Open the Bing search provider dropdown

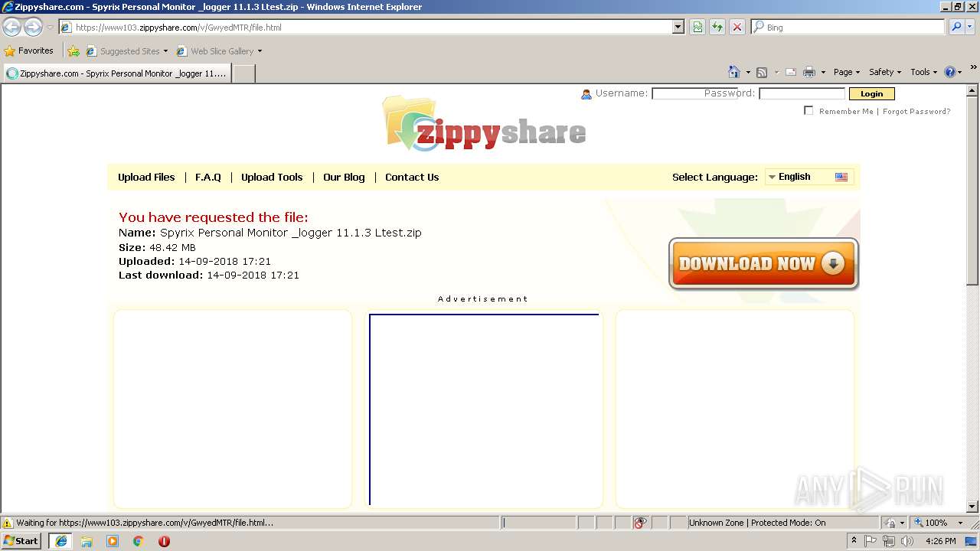coord(970,27)
